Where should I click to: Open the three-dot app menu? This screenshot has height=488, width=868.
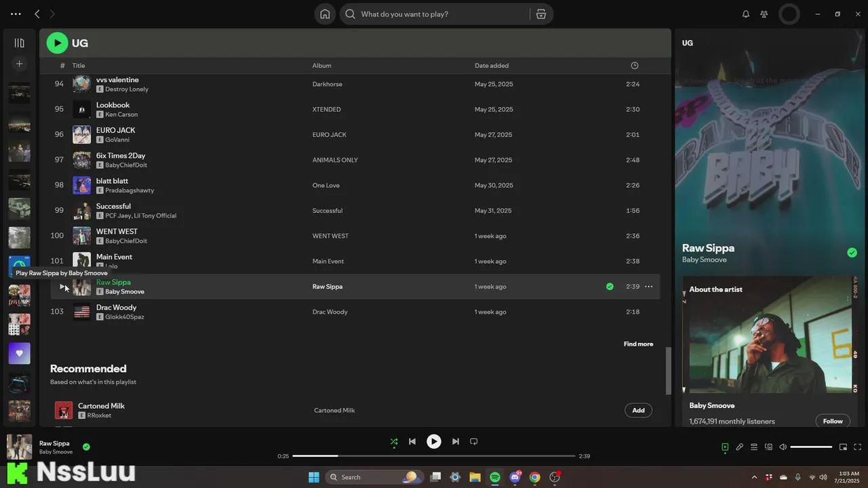point(16,14)
